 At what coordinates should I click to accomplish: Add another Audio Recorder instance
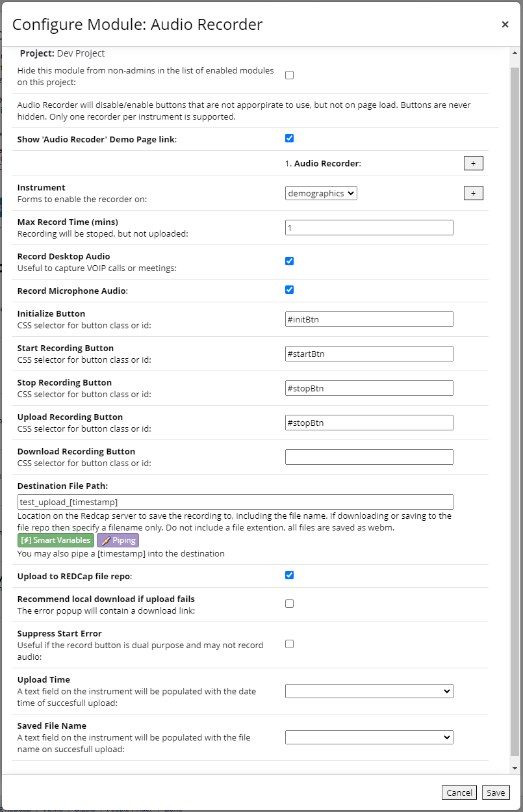click(473, 163)
